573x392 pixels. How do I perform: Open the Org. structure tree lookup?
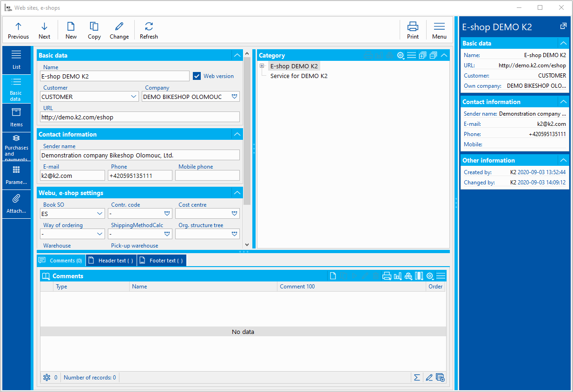[x=235, y=234]
